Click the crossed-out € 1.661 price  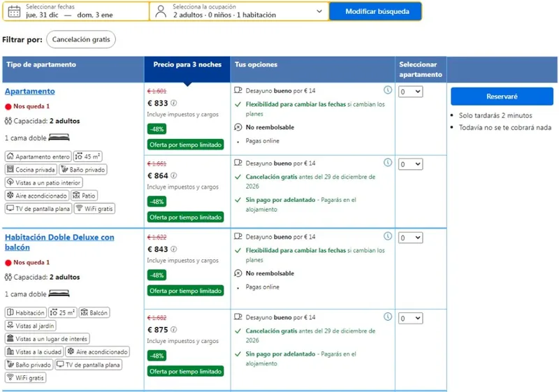tap(157, 164)
